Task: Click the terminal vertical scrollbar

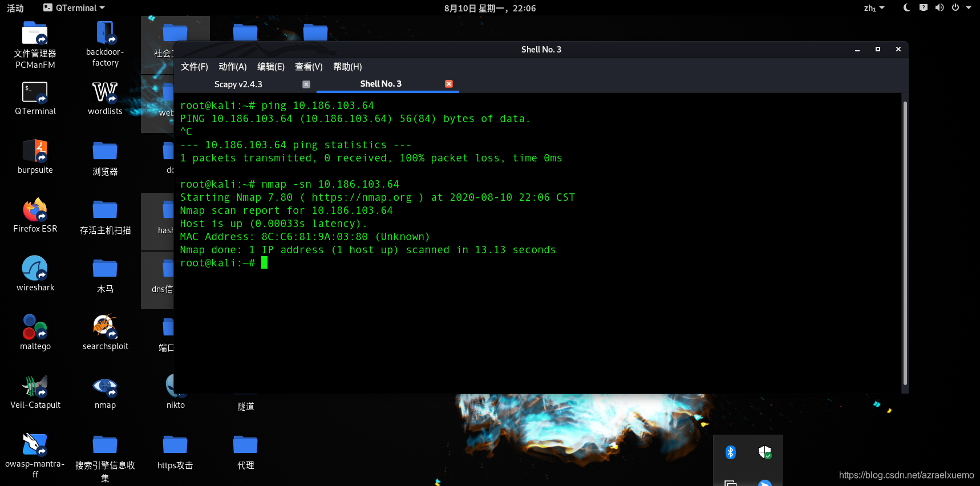Action: click(905, 243)
